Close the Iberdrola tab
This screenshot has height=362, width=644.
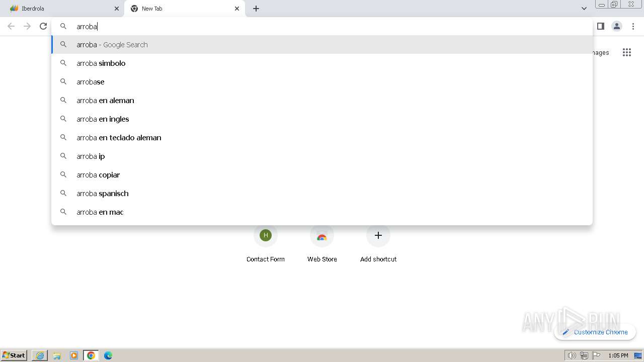pos(117,9)
